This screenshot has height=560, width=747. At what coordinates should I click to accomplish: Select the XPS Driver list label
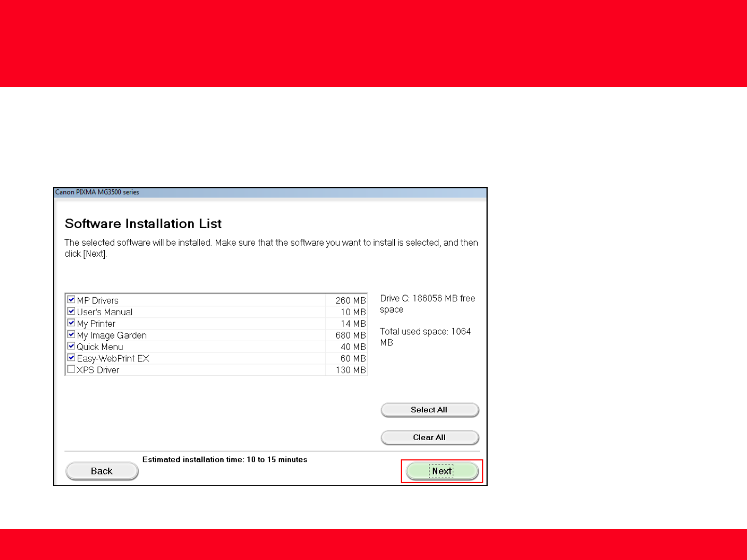98,370
